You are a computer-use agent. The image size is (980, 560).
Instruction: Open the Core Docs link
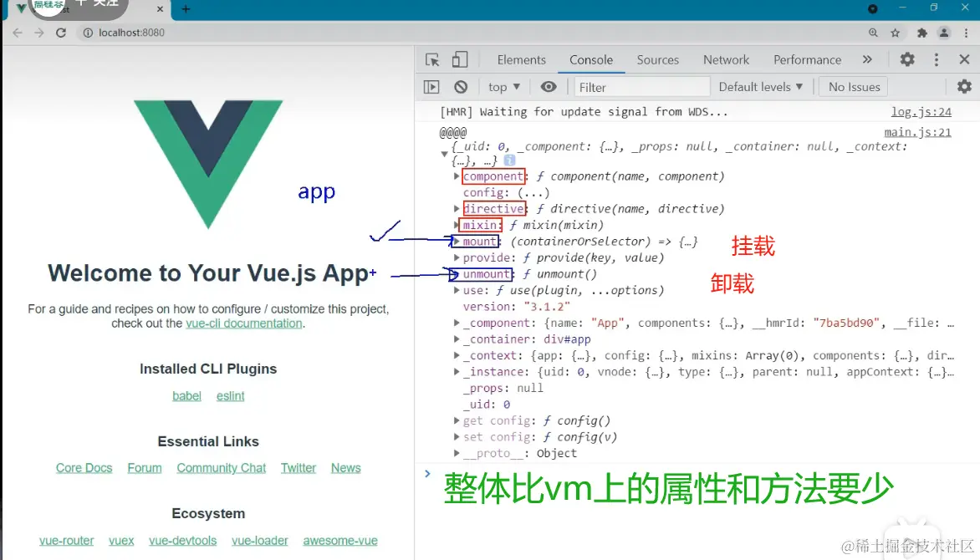[x=84, y=468]
